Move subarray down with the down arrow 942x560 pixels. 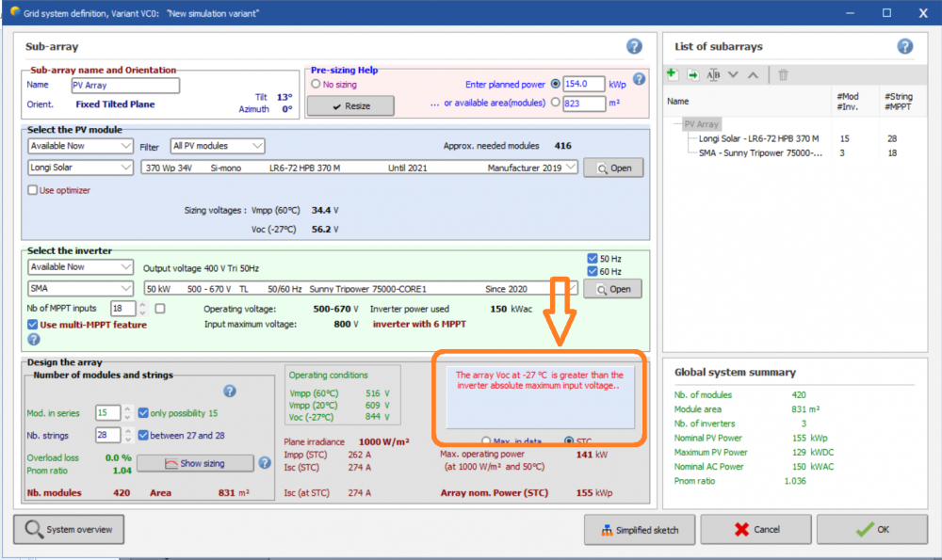(734, 74)
